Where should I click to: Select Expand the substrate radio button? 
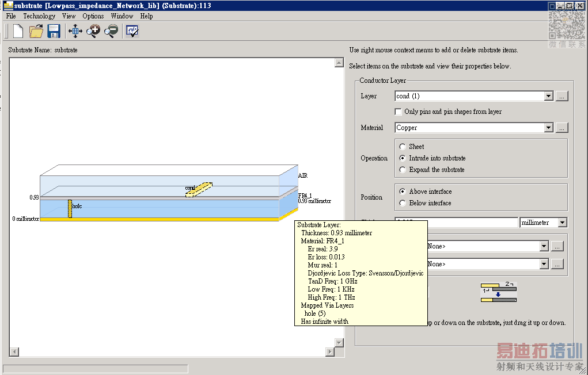pos(403,170)
